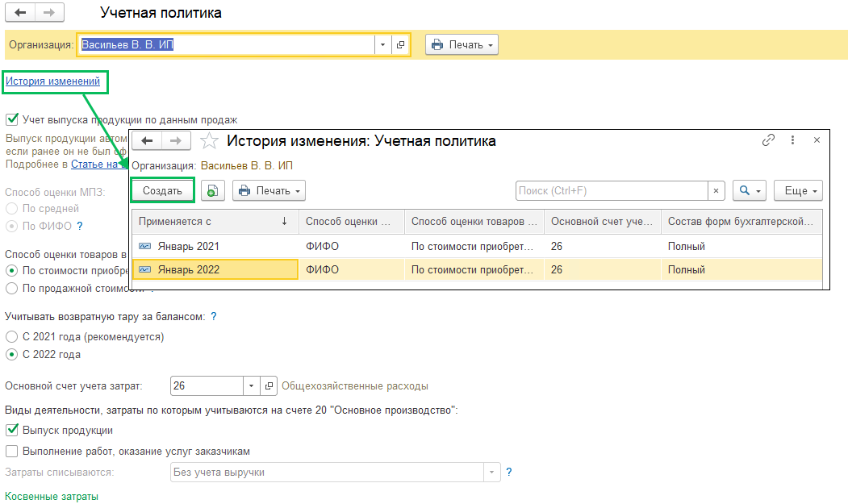Open the Еще menu

coord(798,191)
